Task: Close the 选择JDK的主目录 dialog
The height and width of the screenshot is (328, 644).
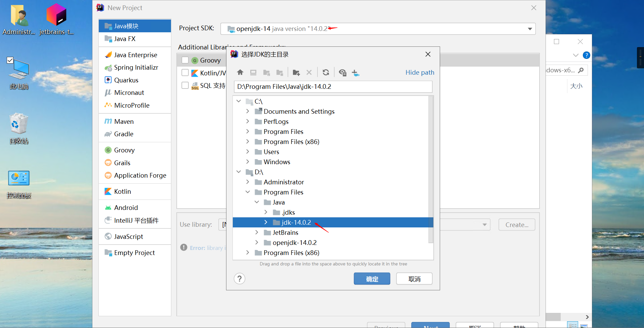Action: [428, 54]
